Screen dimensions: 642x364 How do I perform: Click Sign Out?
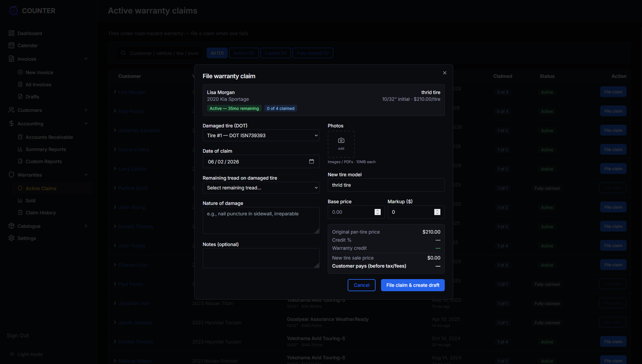click(18, 335)
